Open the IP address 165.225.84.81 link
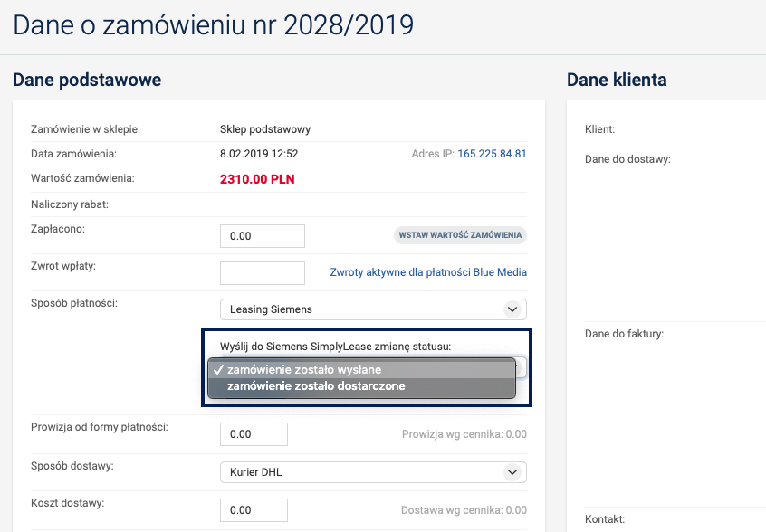Screen dimensions: 766x532 tap(492, 154)
